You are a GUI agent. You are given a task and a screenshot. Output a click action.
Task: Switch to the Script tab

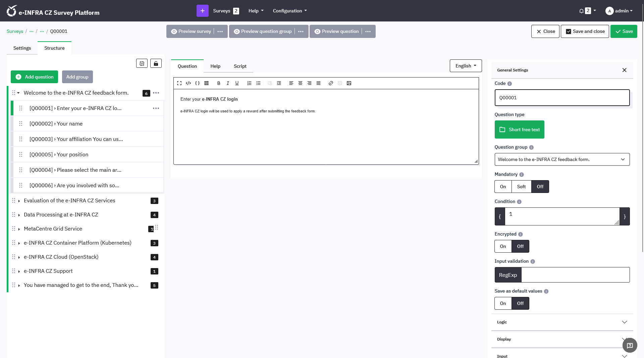click(x=240, y=66)
